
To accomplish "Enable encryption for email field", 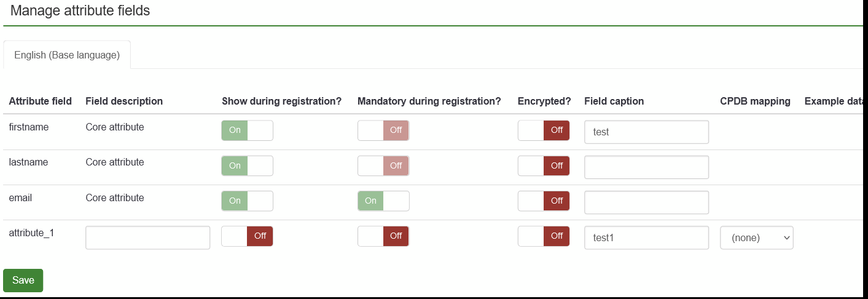I will (x=544, y=201).
